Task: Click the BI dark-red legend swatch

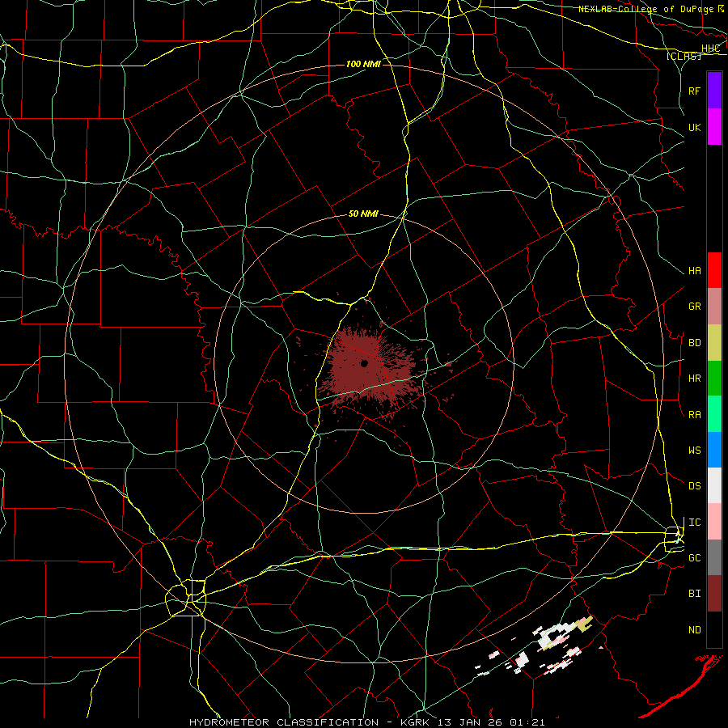Action: click(x=714, y=594)
